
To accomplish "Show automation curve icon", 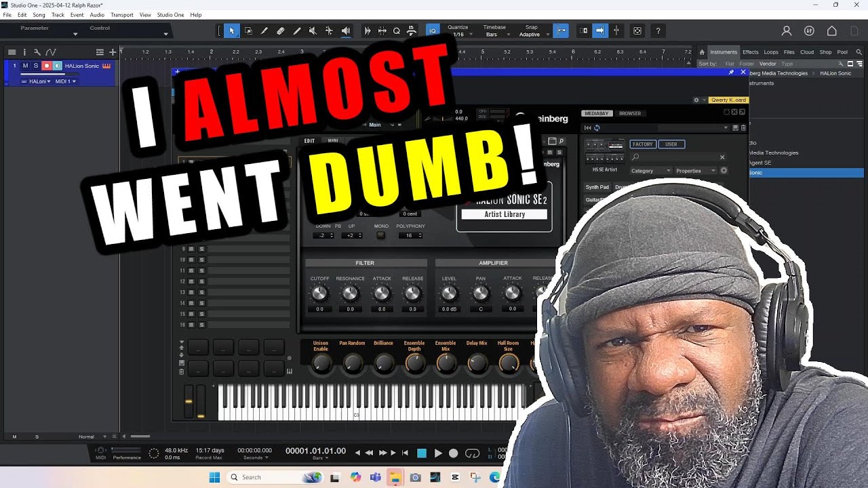I will 50,52.
